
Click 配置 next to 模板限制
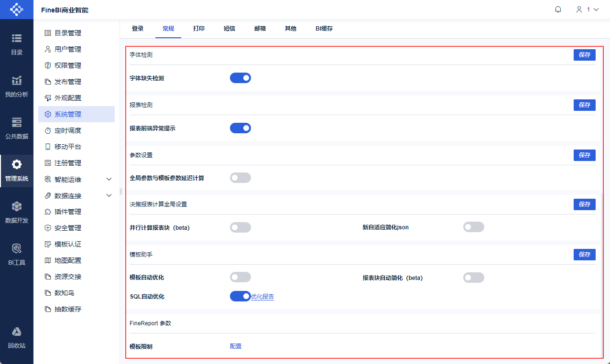tap(236, 346)
